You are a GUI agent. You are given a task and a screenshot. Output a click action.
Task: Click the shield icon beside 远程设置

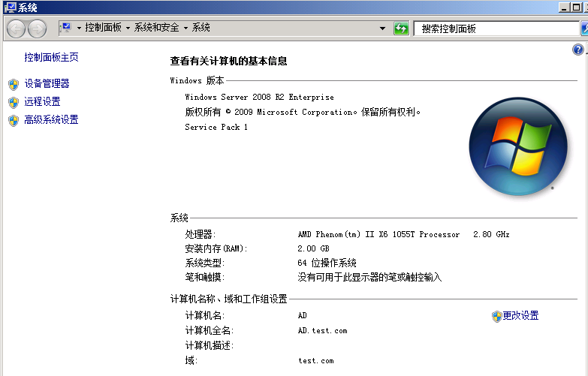14,102
